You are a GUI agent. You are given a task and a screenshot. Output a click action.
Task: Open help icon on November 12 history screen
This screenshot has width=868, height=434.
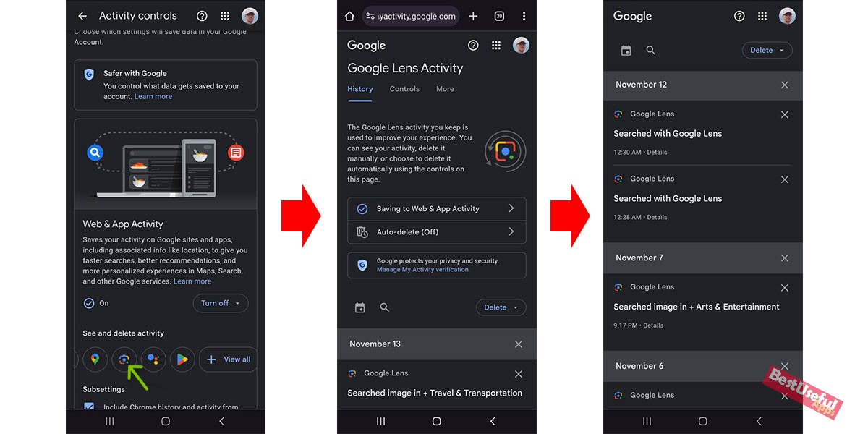739,16
